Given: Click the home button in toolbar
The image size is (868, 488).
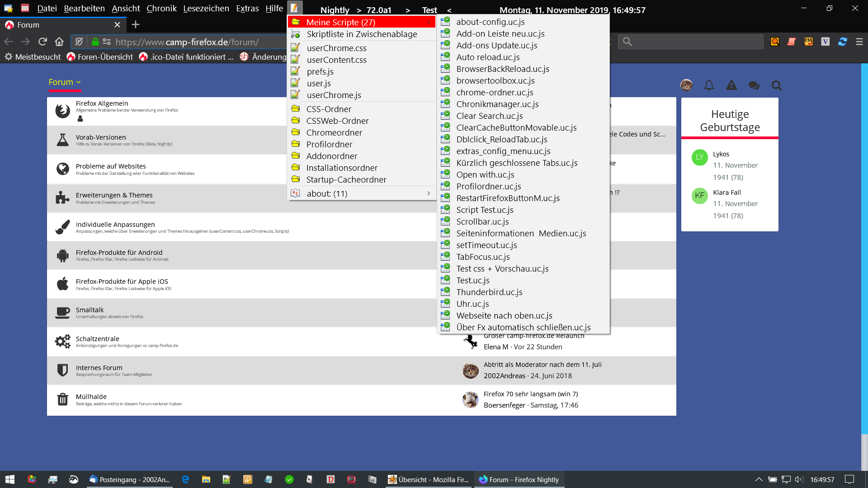Looking at the screenshot, I should [x=59, y=42].
